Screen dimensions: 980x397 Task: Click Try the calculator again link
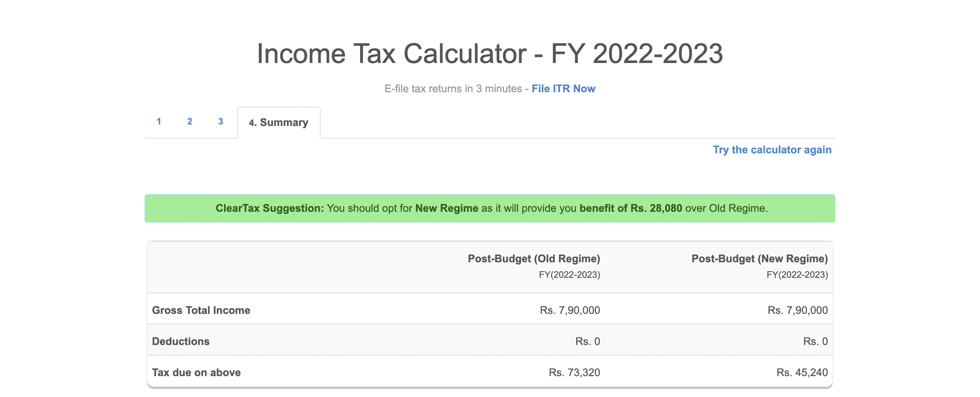tap(772, 150)
